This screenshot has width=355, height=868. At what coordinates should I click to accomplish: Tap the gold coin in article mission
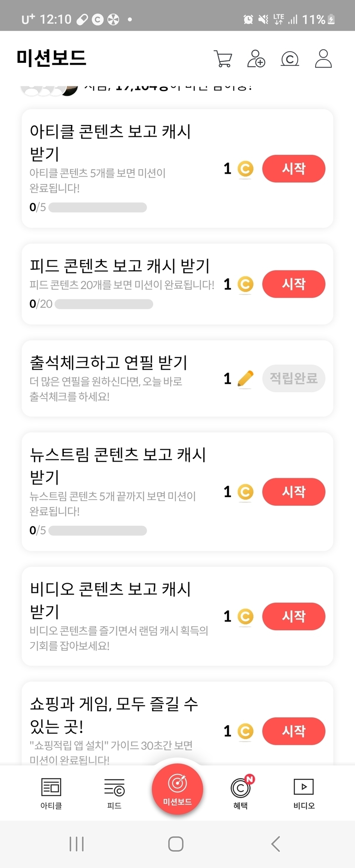point(246,169)
